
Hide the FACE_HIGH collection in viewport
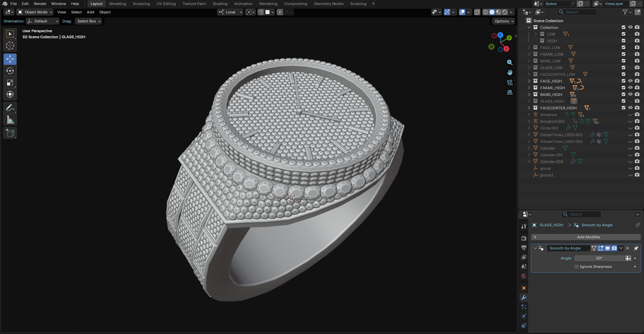(x=630, y=81)
